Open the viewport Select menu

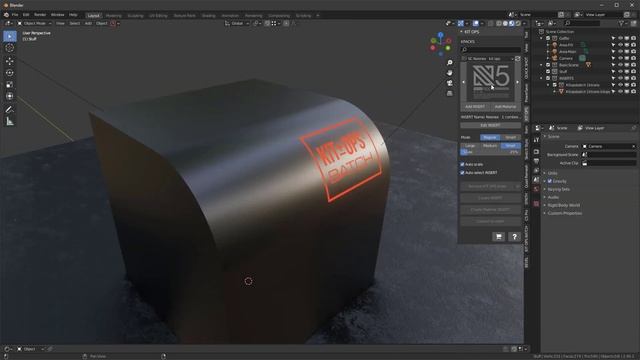pyautogui.click(x=75, y=24)
